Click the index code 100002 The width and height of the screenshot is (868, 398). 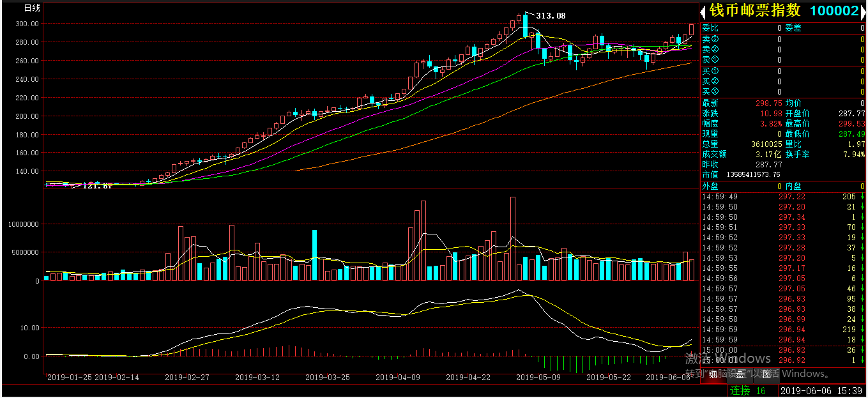coord(834,11)
